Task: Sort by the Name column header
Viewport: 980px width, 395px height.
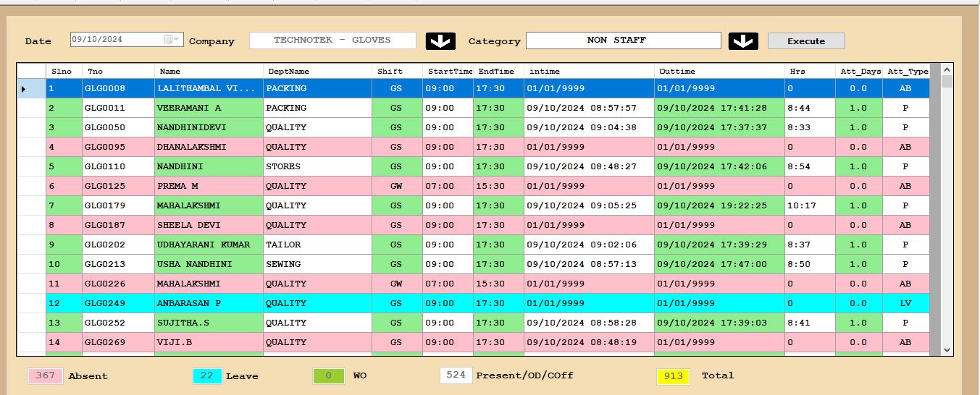Action: point(209,71)
